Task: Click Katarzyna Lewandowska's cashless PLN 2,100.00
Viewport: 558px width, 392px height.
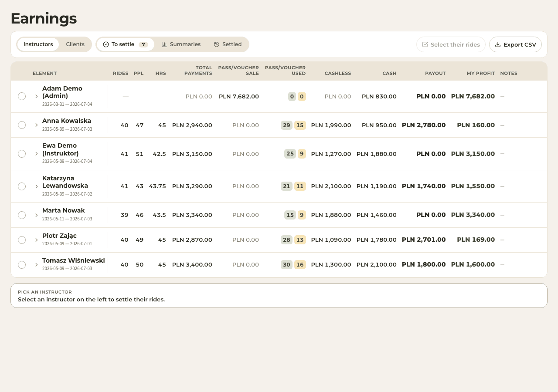Action: pyautogui.click(x=331, y=186)
